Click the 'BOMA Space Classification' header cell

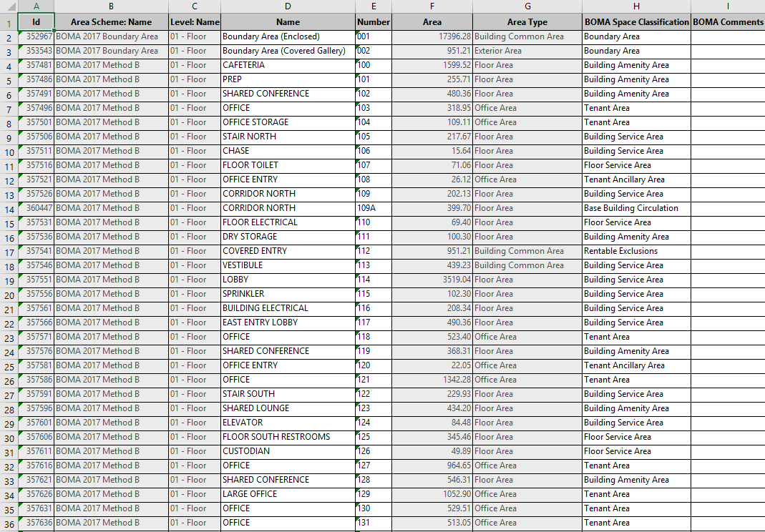(637, 22)
